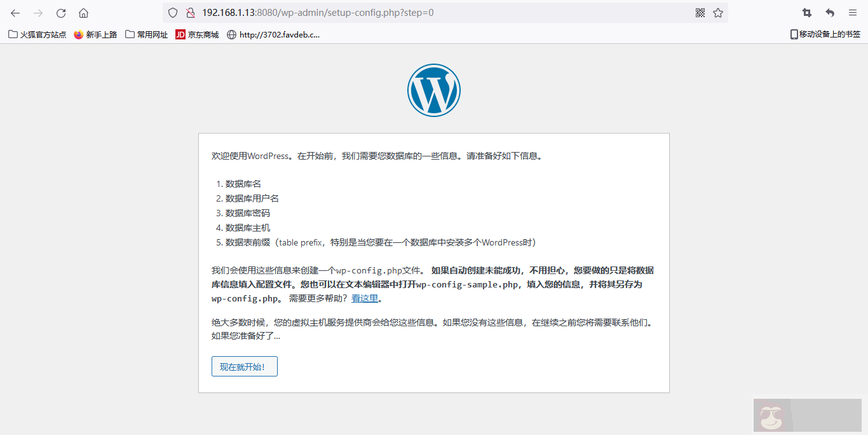Click the page reload icon
This screenshot has width=868, height=435.
(x=60, y=12)
